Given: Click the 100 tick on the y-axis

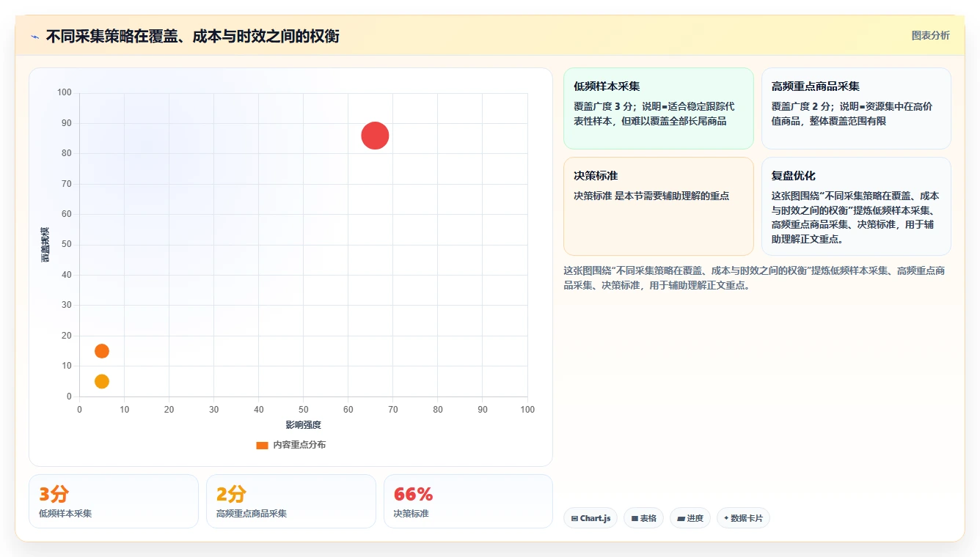Looking at the screenshot, I should tap(65, 92).
